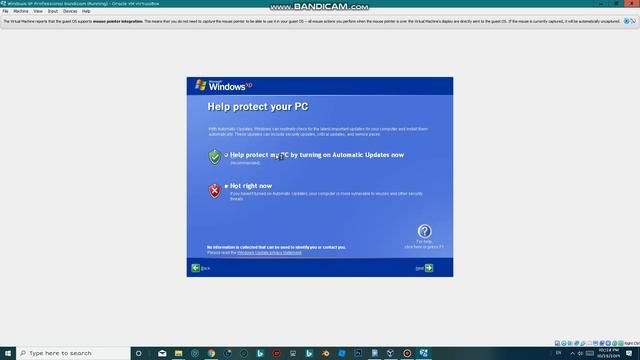The image size is (640, 360).
Task: Open the Windows Update Privacy Statement link
Action: [x=269, y=253]
